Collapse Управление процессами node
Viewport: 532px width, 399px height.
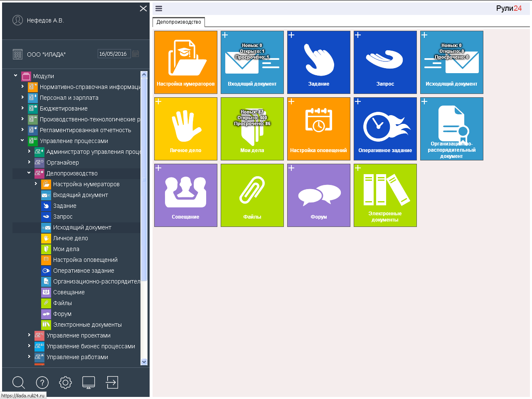coord(22,140)
